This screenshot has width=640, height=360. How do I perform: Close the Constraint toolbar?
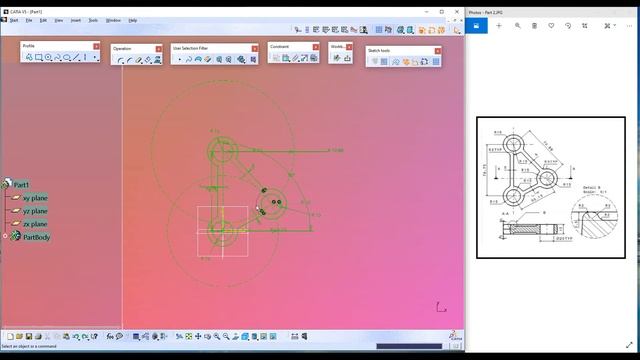(316, 47)
